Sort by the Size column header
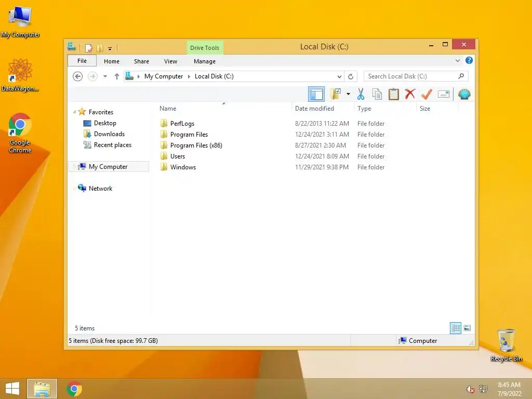532x399 pixels. (437, 109)
